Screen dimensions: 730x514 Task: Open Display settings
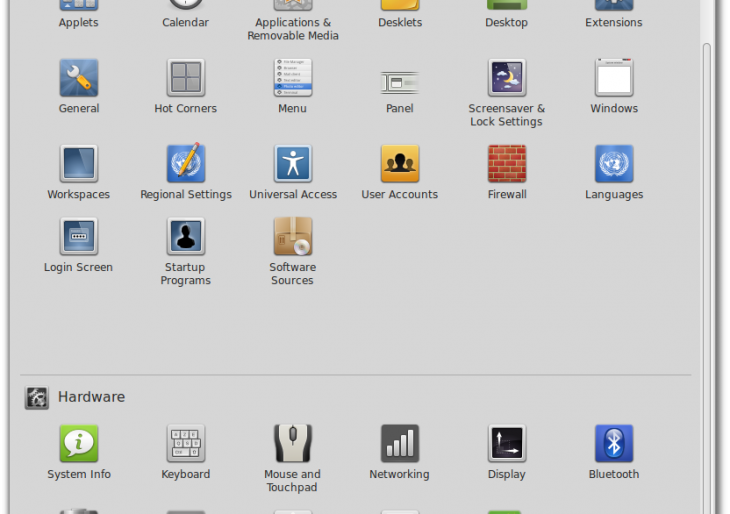pos(507,453)
